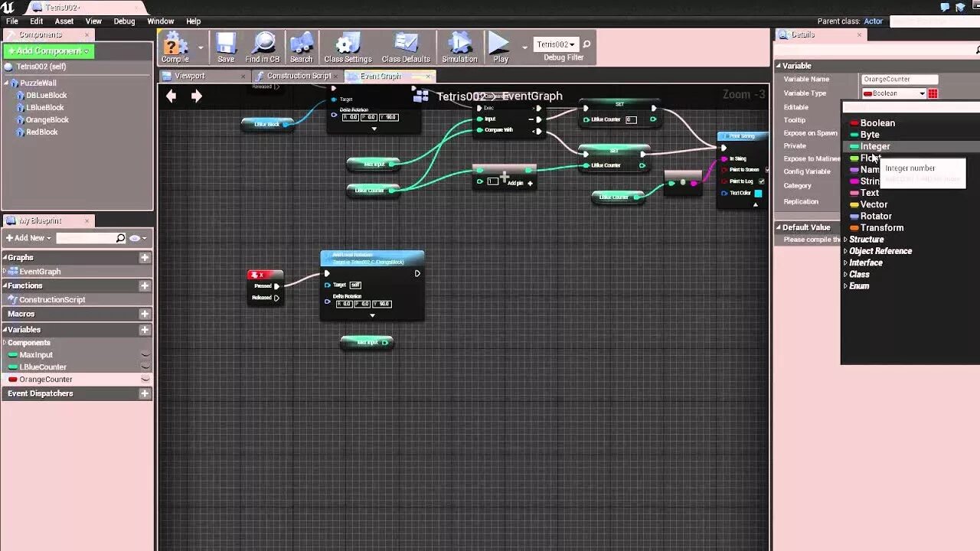Add a new graph with the plus button
Image resolution: width=980 pixels, height=551 pixels.
145,258
